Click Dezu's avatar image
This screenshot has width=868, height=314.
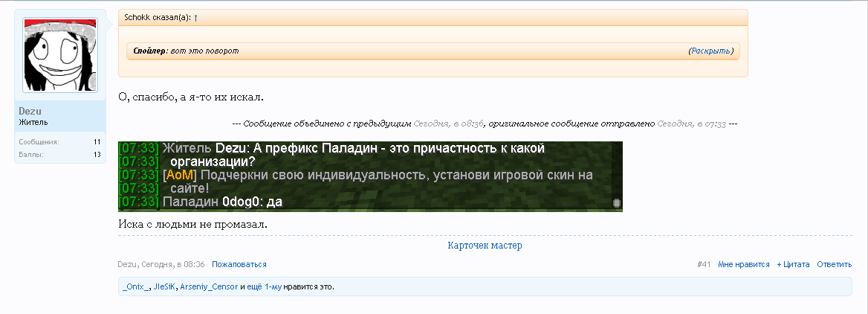point(60,55)
